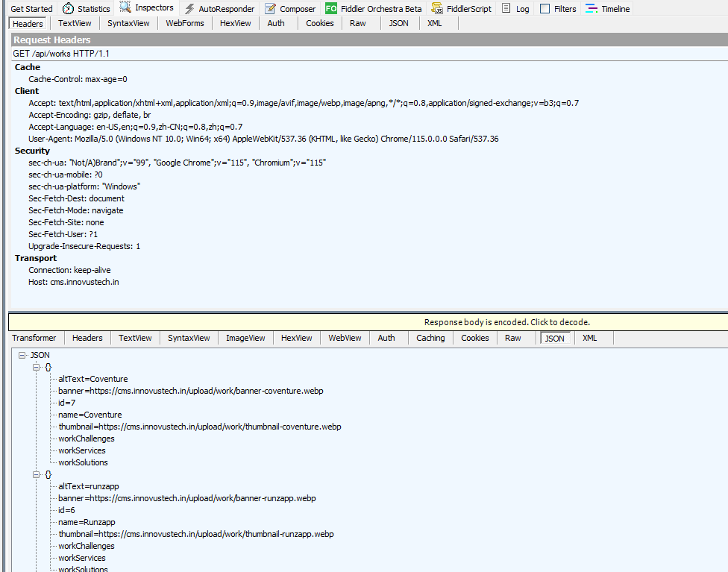Open response Headers tab
Image resolution: width=728 pixels, height=572 pixels.
(x=87, y=338)
